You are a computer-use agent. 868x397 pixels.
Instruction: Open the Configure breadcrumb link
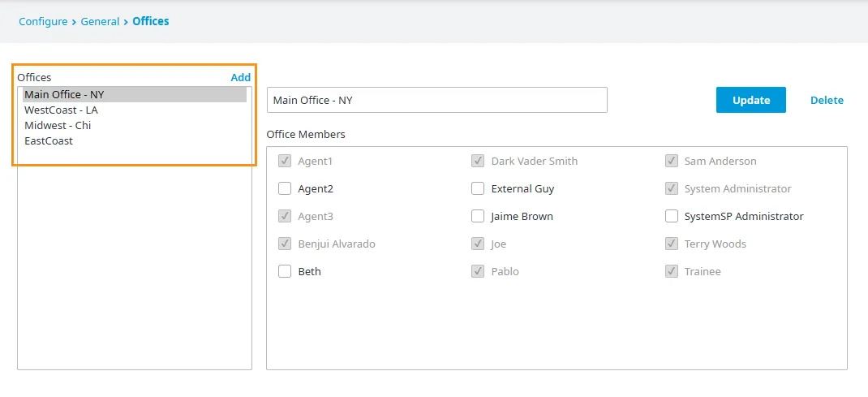[43, 22]
